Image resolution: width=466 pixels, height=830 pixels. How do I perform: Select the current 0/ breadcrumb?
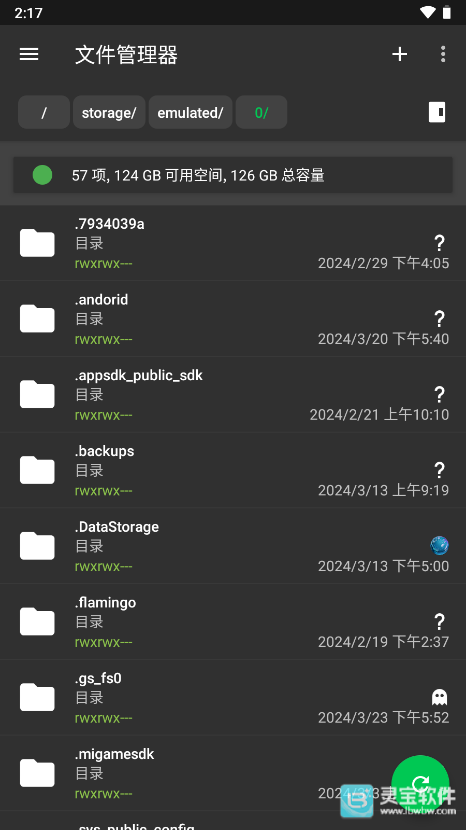(261, 112)
